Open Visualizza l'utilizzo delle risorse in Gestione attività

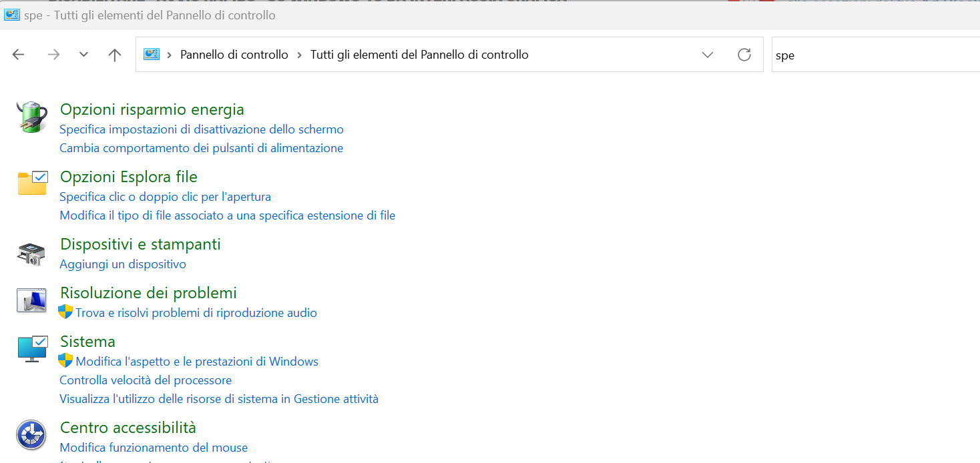(219, 399)
